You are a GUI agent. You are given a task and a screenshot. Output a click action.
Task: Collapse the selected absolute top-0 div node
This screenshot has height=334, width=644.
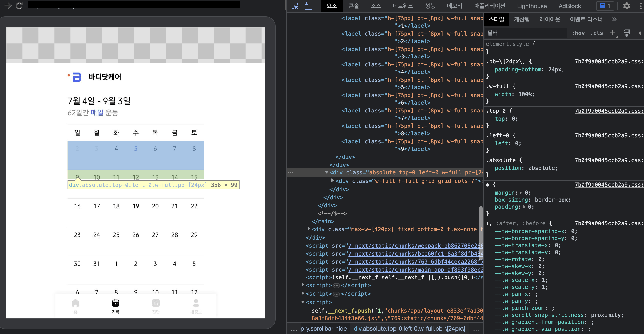[326, 172]
